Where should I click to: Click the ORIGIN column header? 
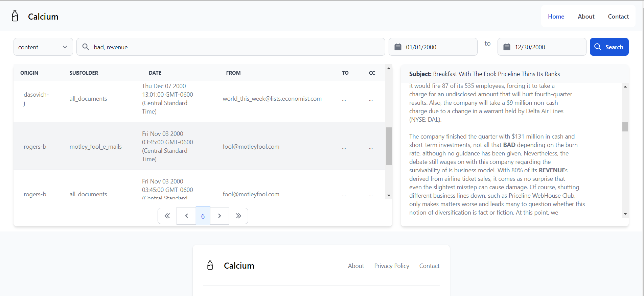tap(29, 73)
